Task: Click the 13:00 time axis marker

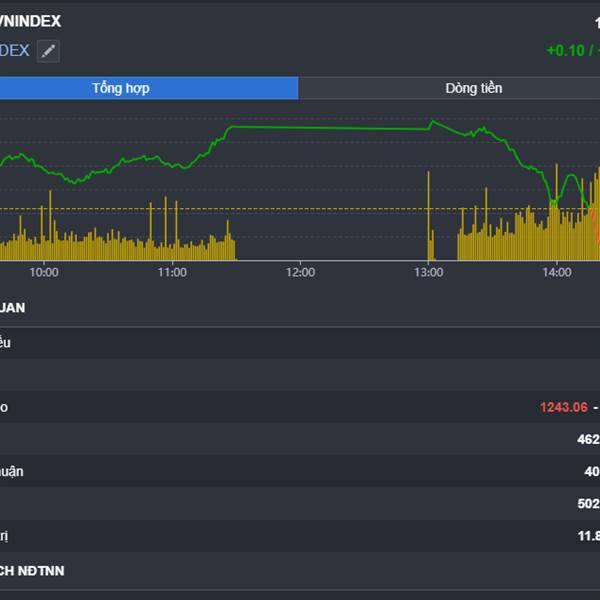Action: click(429, 272)
